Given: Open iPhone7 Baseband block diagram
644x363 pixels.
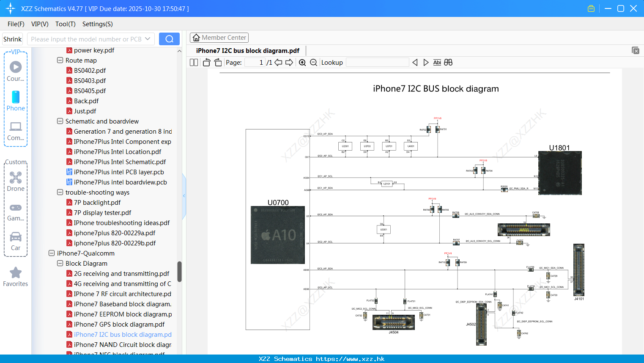Looking at the screenshot, I should tap(123, 304).
